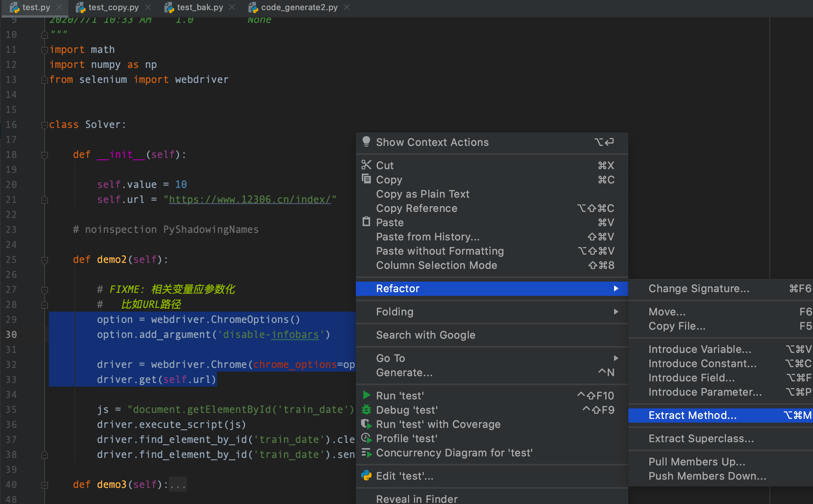
Task: Click the Python file icon on code_generate2.py tab
Action: point(253,7)
